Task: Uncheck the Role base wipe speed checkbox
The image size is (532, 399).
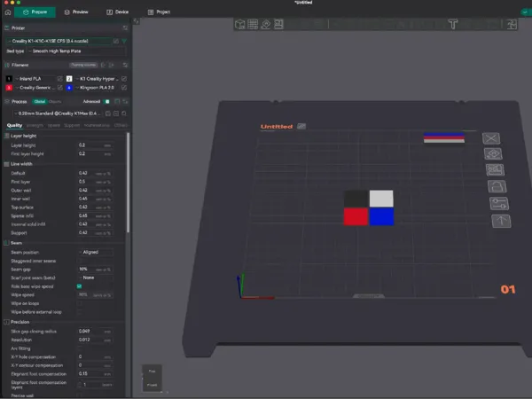Action: click(x=80, y=286)
